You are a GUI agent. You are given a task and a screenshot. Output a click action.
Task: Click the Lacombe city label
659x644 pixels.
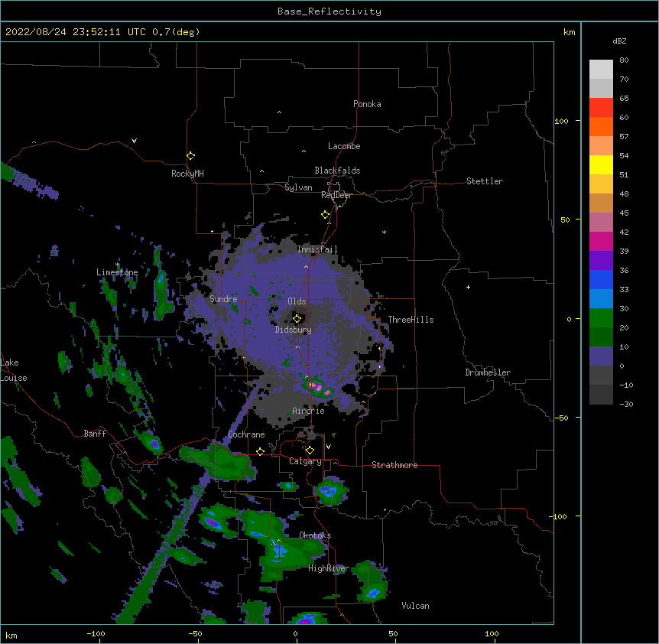344,146
